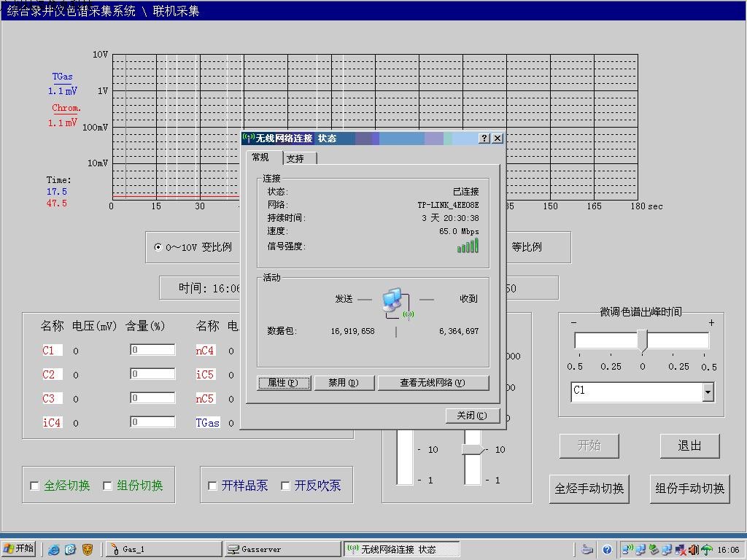Click the red 'nC4' component label

pyautogui.click(x=205, y=351)
